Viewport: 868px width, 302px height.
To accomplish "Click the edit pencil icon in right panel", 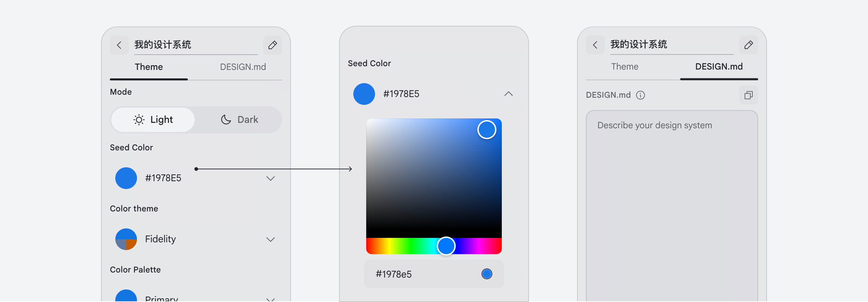I will pyautogui.click(x=749, y=45).
